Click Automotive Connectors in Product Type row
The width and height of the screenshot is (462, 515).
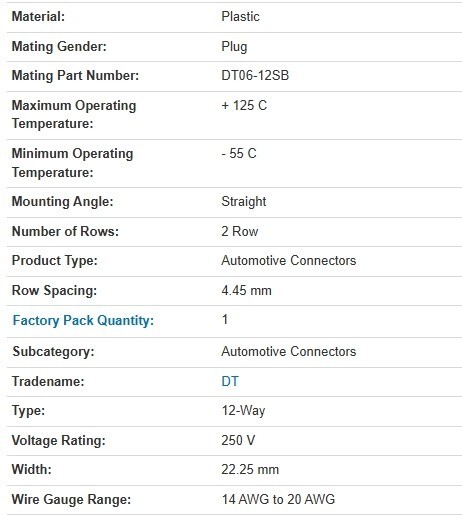click(289, 261)
